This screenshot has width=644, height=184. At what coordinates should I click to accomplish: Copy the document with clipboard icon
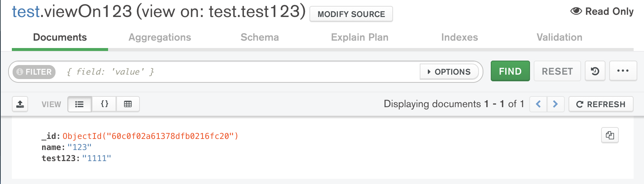610,135
